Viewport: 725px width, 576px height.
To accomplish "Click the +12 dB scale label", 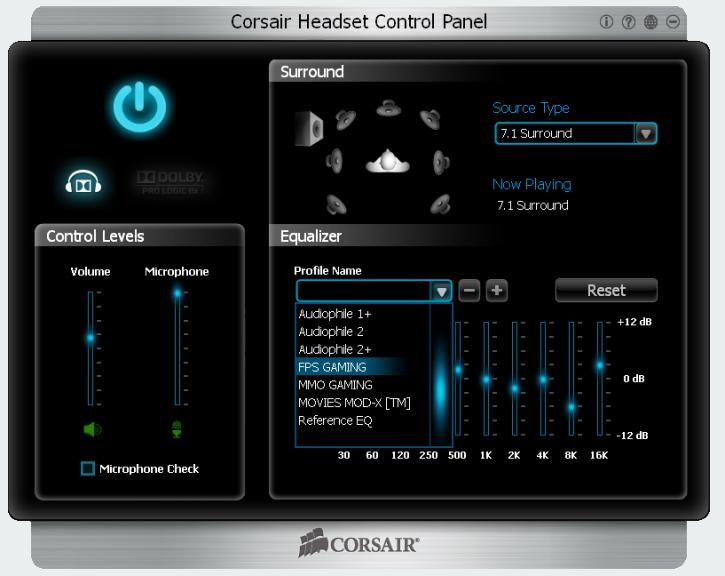I will [x=634, y=322].
